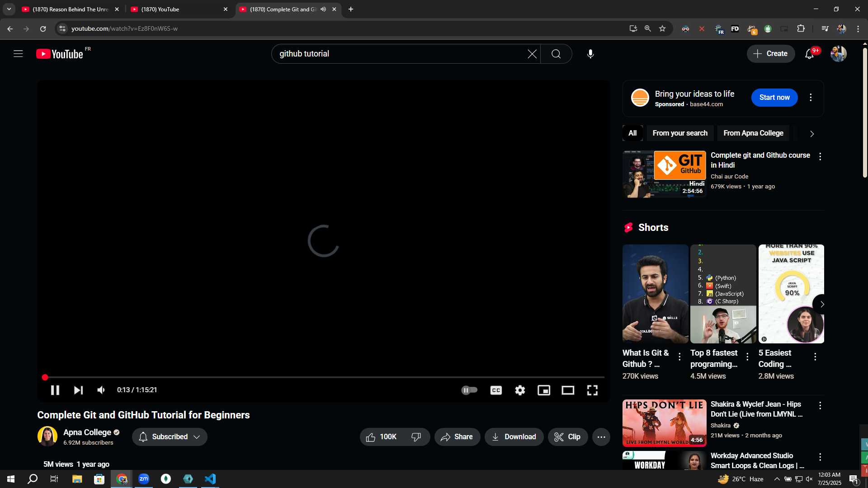Enable miniplayer mode

[544, 390]
